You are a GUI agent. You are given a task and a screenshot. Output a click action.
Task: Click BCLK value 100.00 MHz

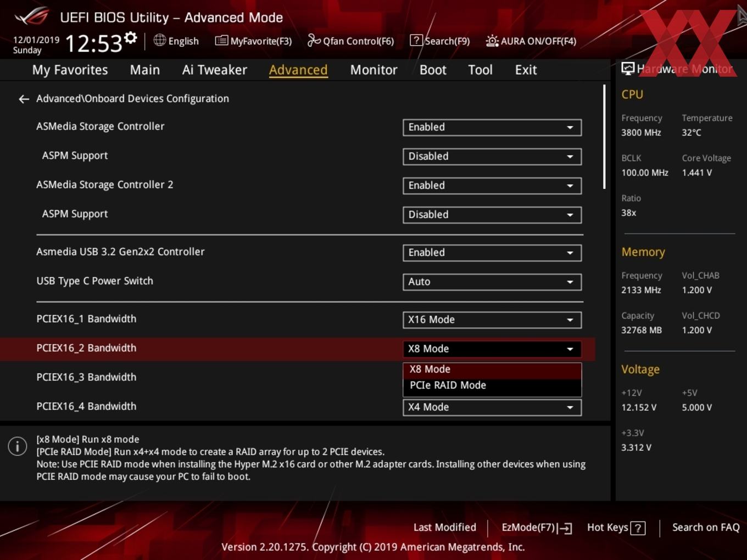coord(645,173)
